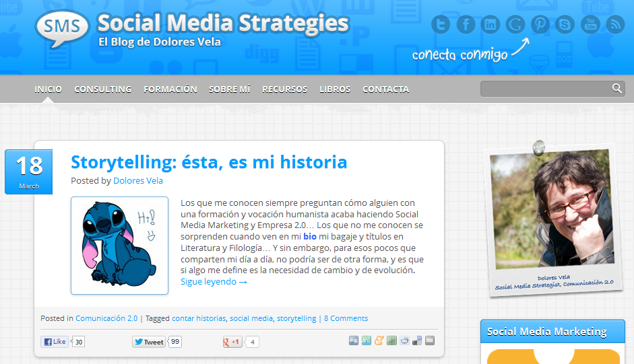This screenshot has height=364, width=634.
Task: Subscribe via the RSS feed icon
Action: point(615,25)
